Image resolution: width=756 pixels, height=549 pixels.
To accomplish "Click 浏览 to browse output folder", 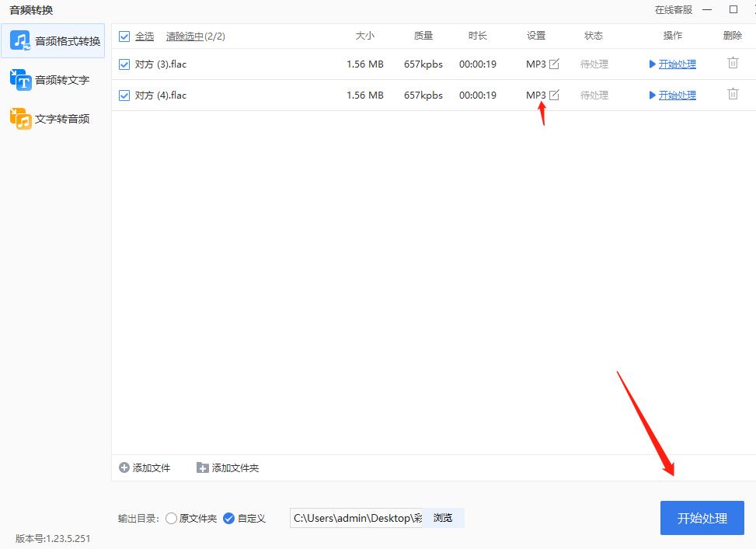I will pyautogui.click(x=444, y=518).
